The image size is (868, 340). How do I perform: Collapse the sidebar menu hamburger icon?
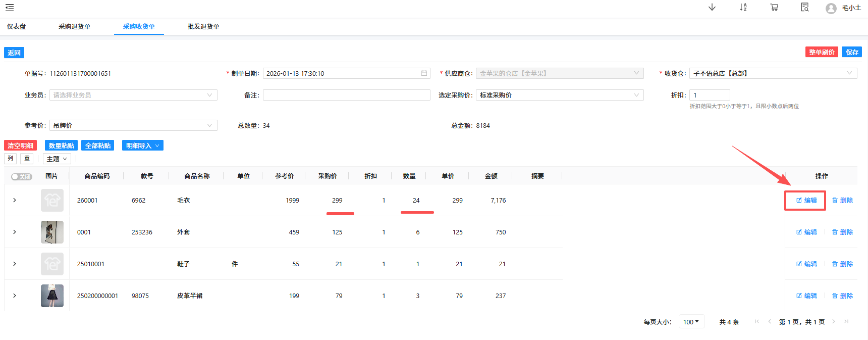pyautogui.click(x=10, y=8)
